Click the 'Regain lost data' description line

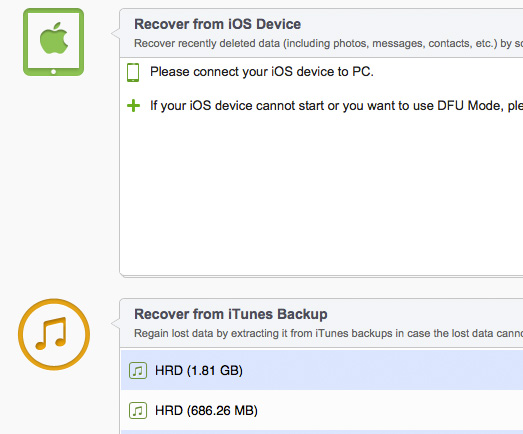(x=328, y=333)
